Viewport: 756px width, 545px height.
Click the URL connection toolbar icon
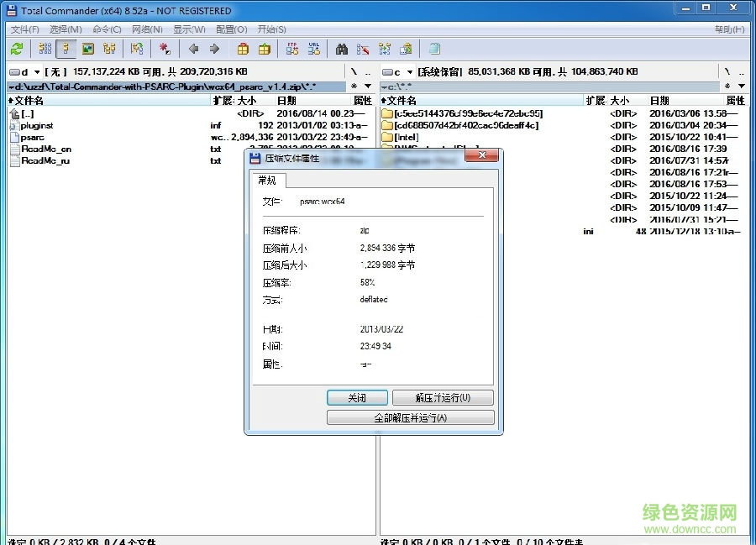click(x=312, y=48)
